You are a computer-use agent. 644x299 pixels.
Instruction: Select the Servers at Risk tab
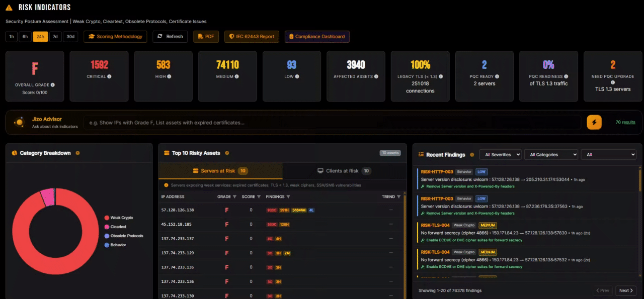click(x=220, y=171)
